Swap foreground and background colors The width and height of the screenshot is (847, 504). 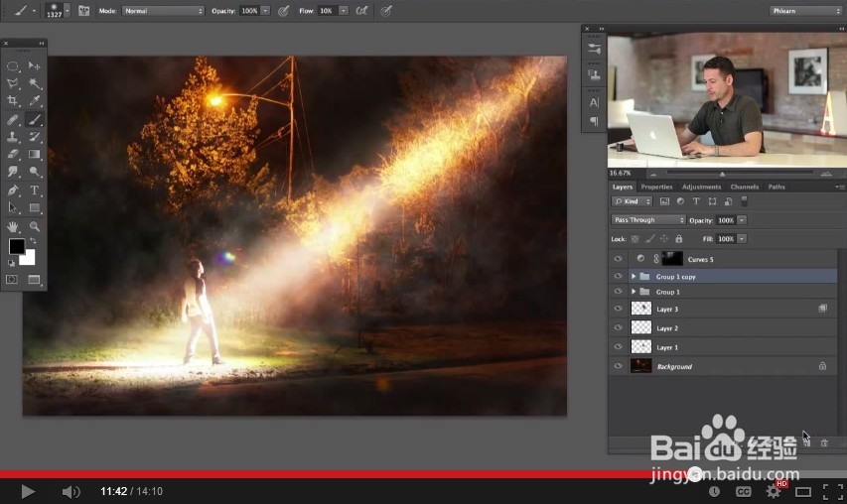click(x=33, y=241)
